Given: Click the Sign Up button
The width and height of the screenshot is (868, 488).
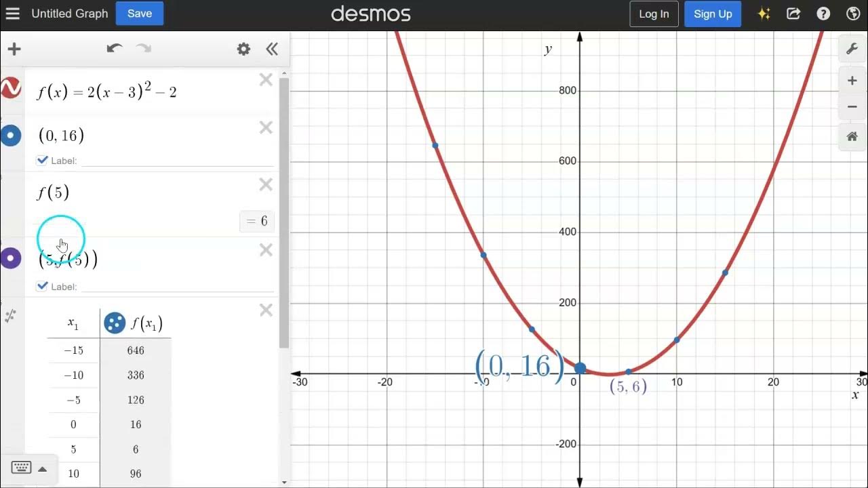Looking at the screenshot, I should [x=713, y=14].
